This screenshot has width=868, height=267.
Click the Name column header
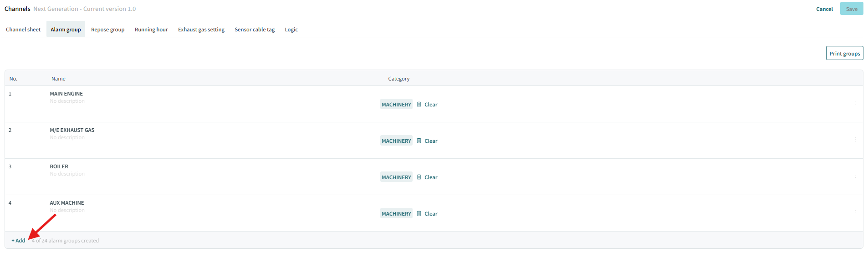(x=58, y=79)
